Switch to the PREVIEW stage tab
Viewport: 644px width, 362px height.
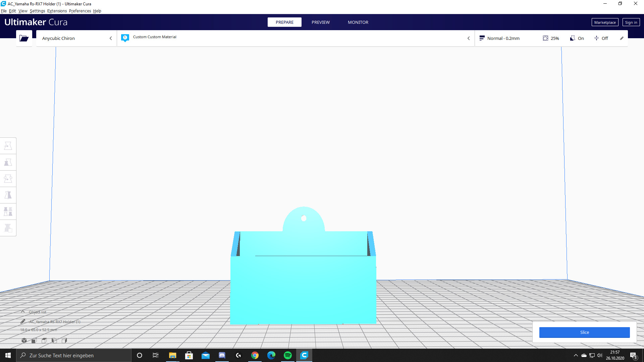click(x=320, y=22)
